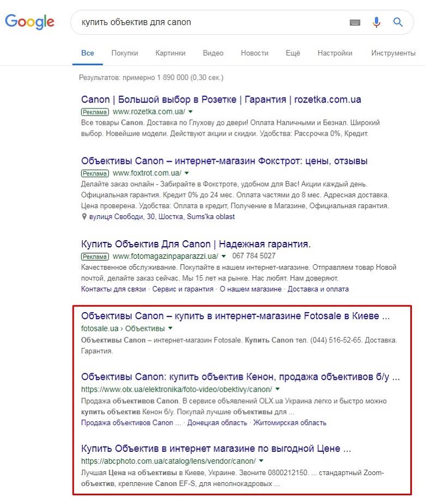Select the Все tab
The image size is (425, 504).
point(87,53)
